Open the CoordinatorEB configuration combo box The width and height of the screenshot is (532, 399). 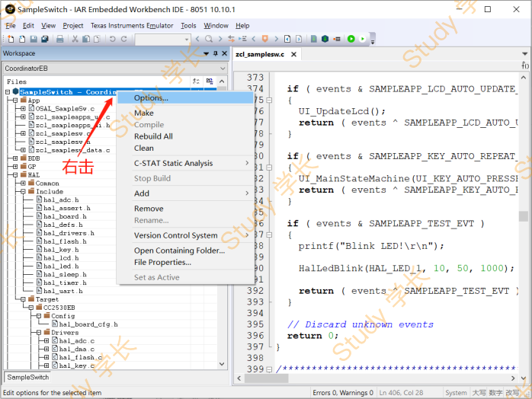tap(115, 69)
